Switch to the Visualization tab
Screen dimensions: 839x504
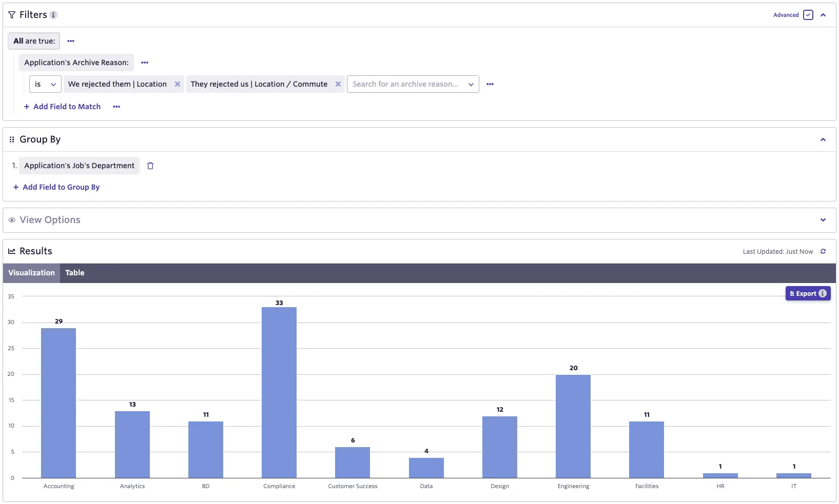[x=31, y=273]
